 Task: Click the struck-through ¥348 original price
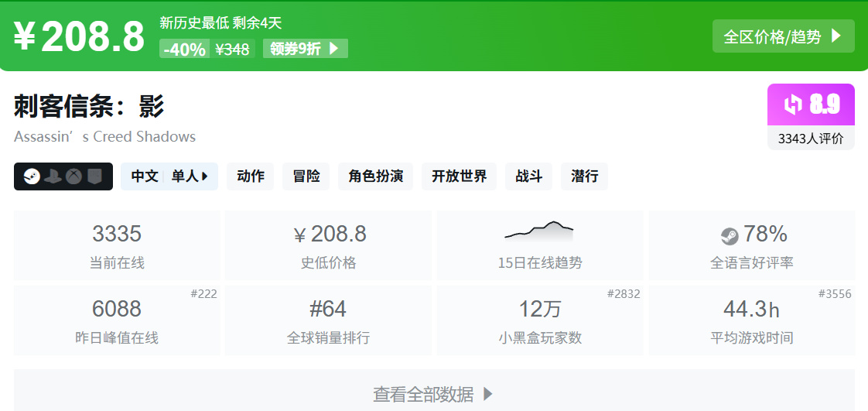(232, 50)
